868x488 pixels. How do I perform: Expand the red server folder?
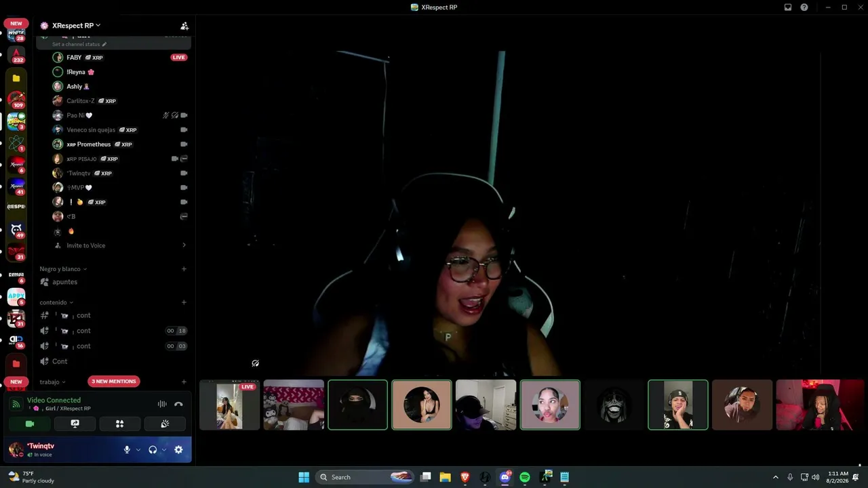pyautogui.click(x=16, y=363)
